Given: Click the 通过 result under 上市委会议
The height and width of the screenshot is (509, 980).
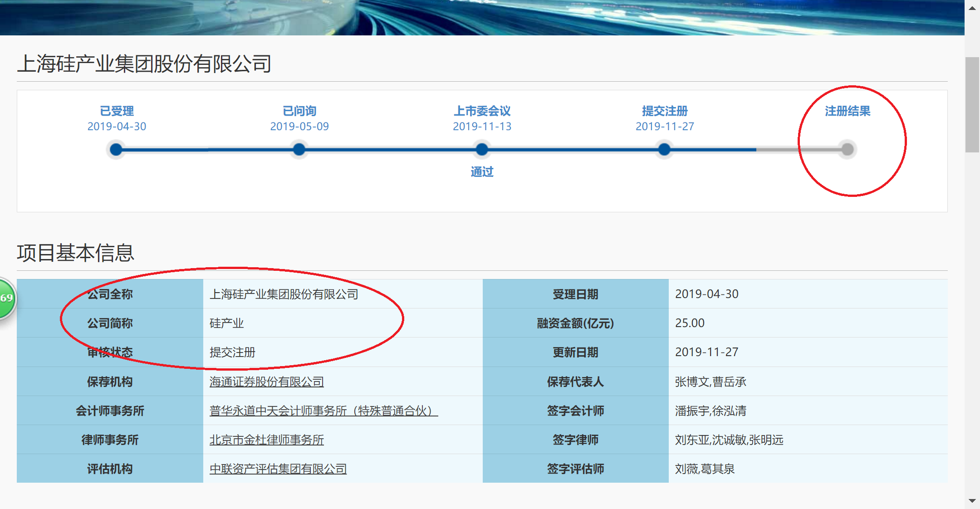Looking at the screenshot, I should point(482,172).
